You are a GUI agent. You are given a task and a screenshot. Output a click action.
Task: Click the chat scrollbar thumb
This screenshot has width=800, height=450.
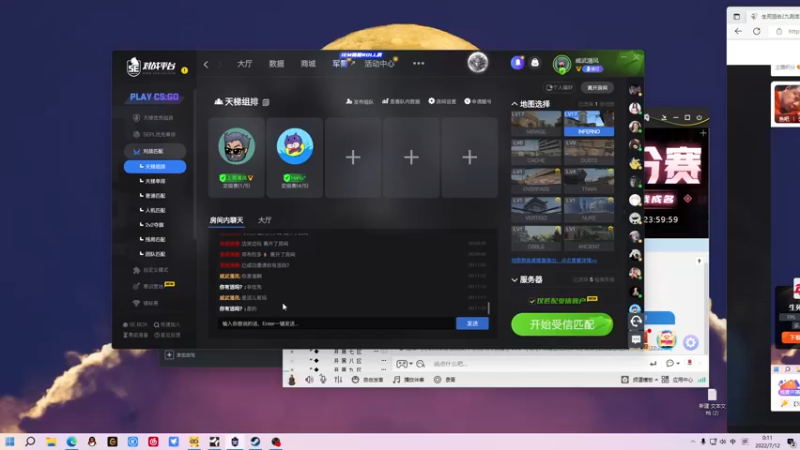tap(489, 308)
